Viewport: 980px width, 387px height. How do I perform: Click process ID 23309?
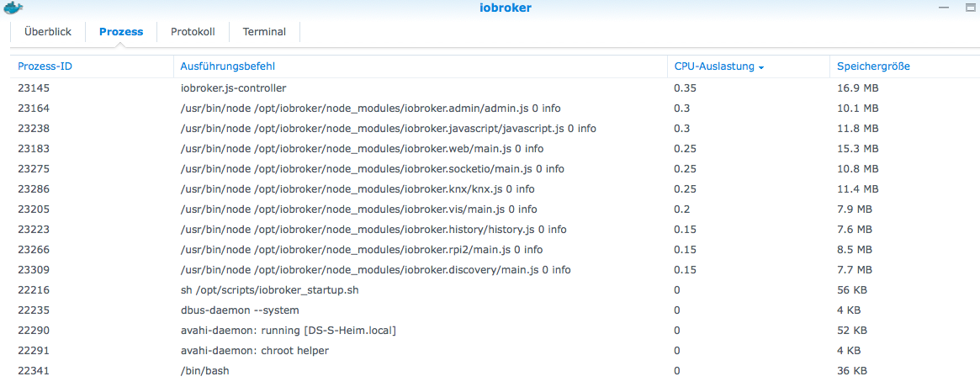(34, 270)
